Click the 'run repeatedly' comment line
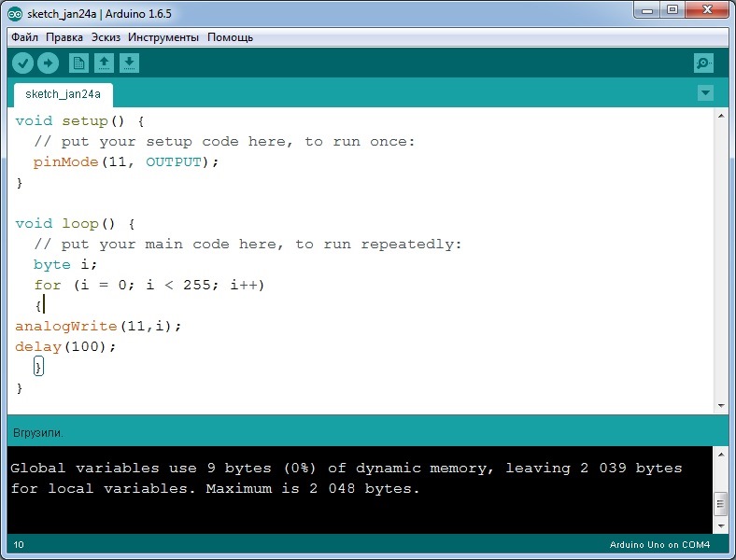The width and height of the screenshot is (736, 560). [248, 245]
